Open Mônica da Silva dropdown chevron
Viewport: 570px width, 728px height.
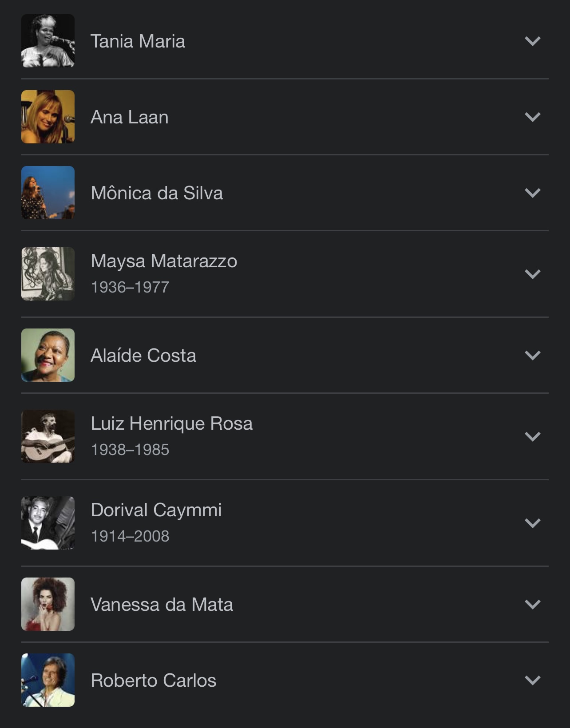point(532,193)
